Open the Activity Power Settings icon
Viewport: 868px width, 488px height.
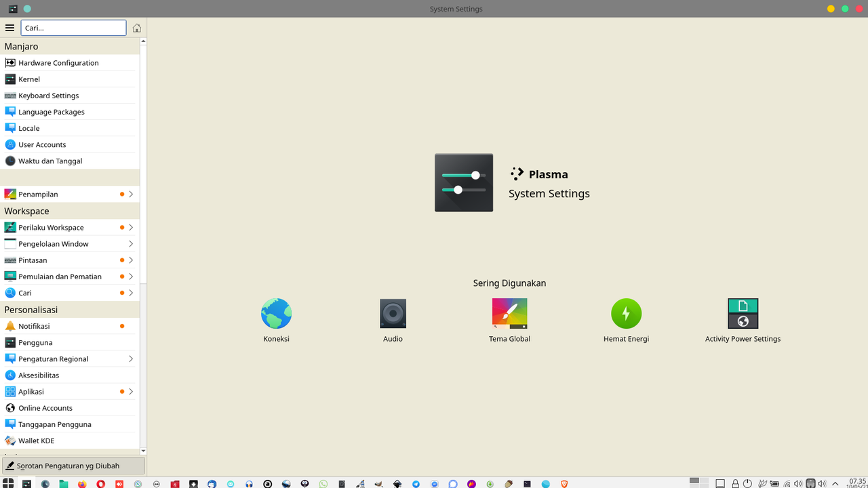pyautogui.click(x=743, y=314)
